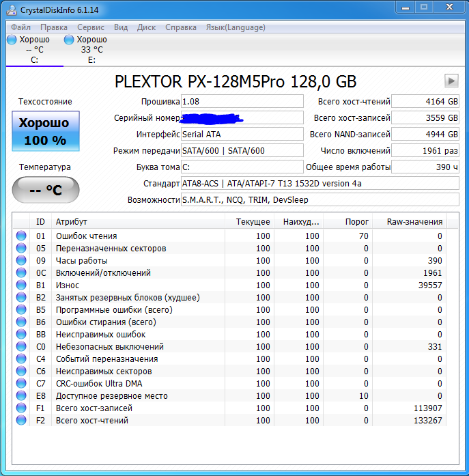Click status orb for 05 Переназначенных секторов
The width and height of the screenshot is (469, 476).
(21, 248)
